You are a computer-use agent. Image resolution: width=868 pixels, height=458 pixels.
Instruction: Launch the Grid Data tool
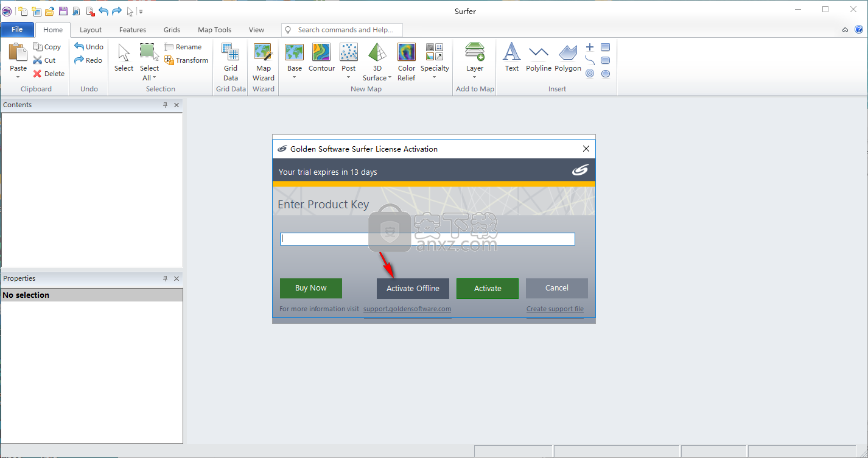pos(231,62)
